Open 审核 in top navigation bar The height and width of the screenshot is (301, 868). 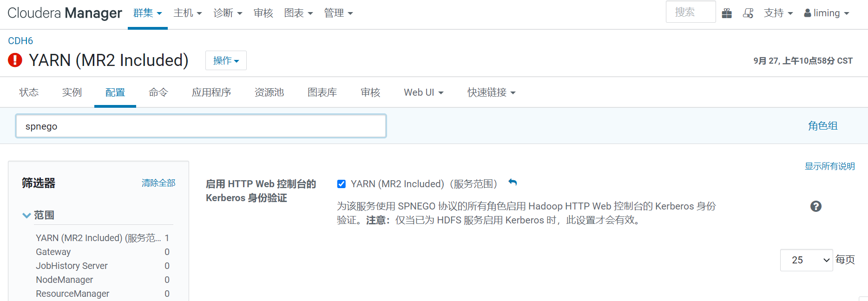click(x=263, y=13)
